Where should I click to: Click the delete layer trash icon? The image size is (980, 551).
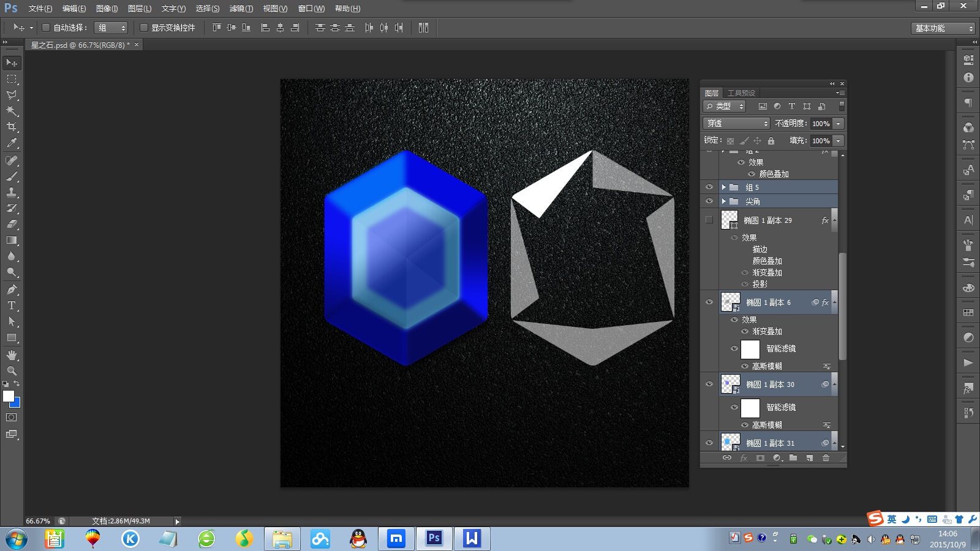826,458
